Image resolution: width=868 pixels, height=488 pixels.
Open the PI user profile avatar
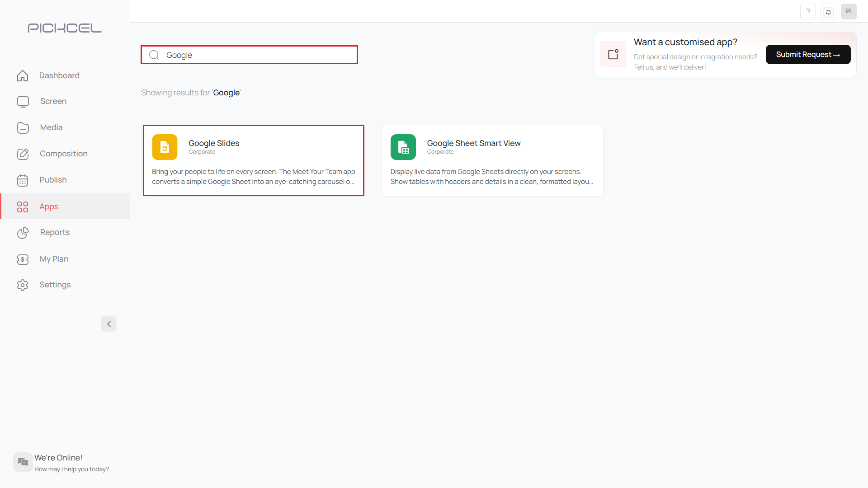(x=849, y=12)
